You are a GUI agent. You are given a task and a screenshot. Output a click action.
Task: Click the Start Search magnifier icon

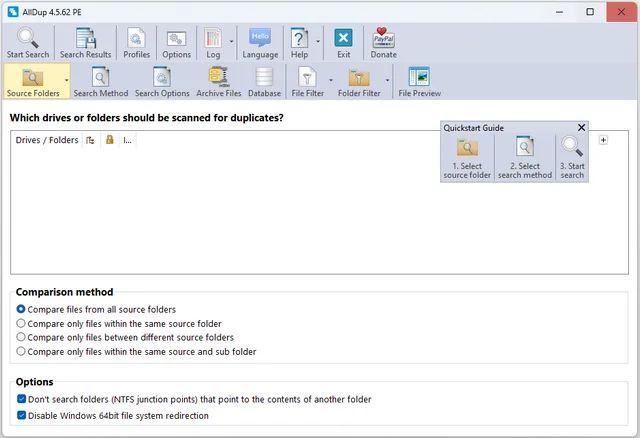coord(28,38)
